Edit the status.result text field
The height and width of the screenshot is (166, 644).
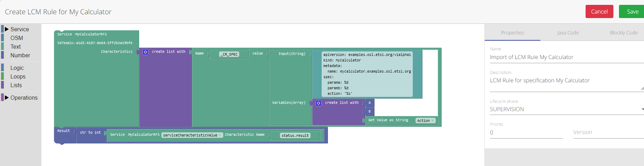[295, 135]
